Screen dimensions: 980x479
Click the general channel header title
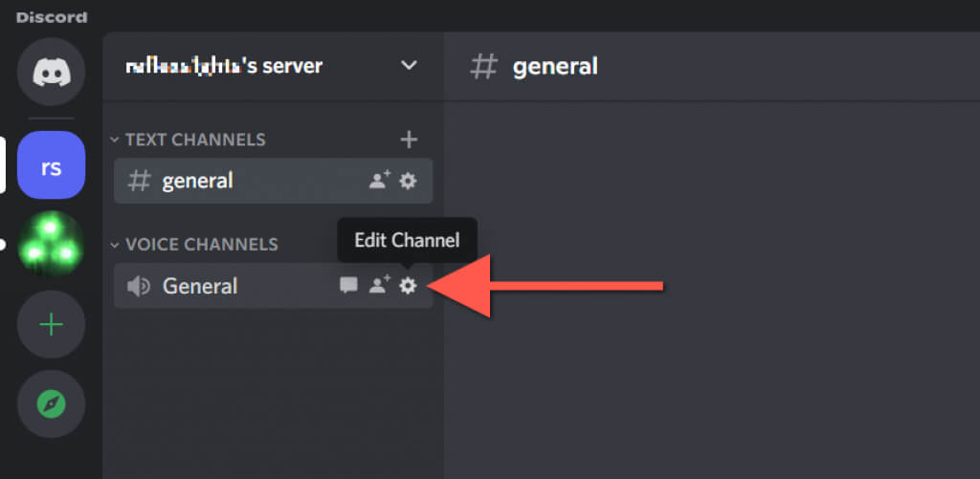(555, 66)
